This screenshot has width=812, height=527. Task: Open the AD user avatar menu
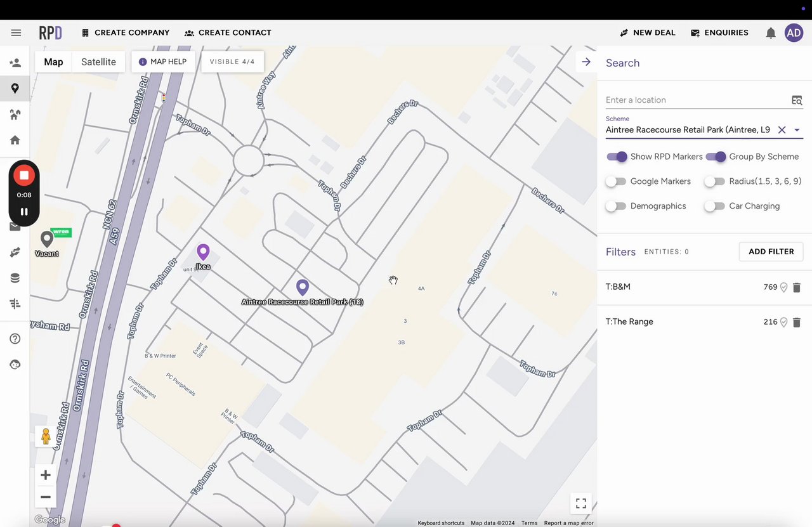pyautogui.click(x=794, y=33)
